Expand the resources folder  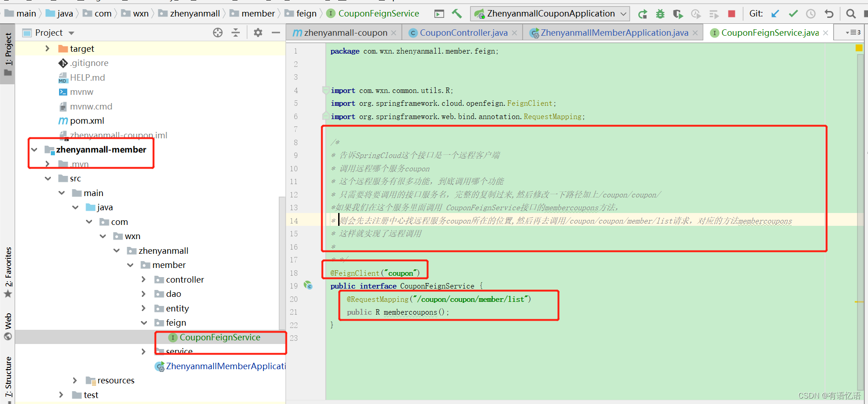click(x=75, y=380)
